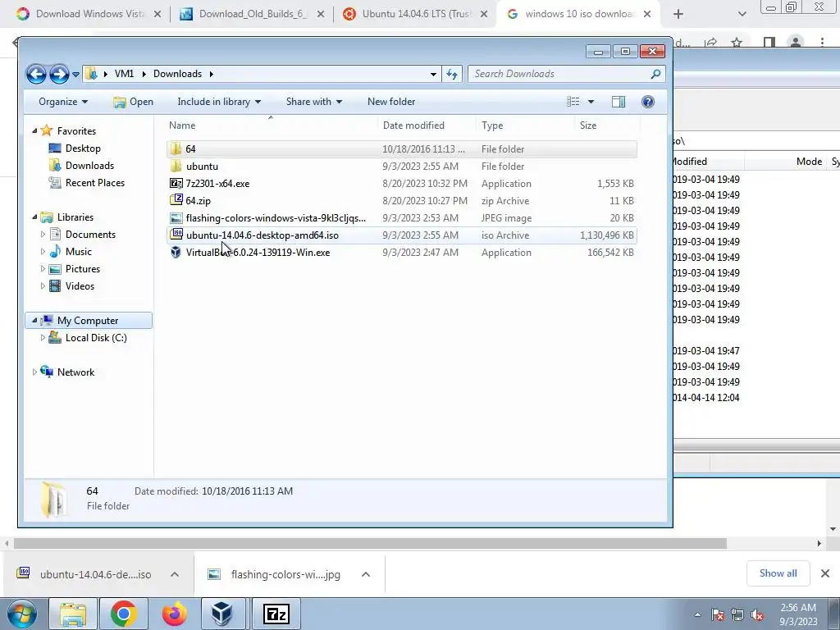
Task: Open the view options dropdown arrow
Action: click(x=591, y=101)
